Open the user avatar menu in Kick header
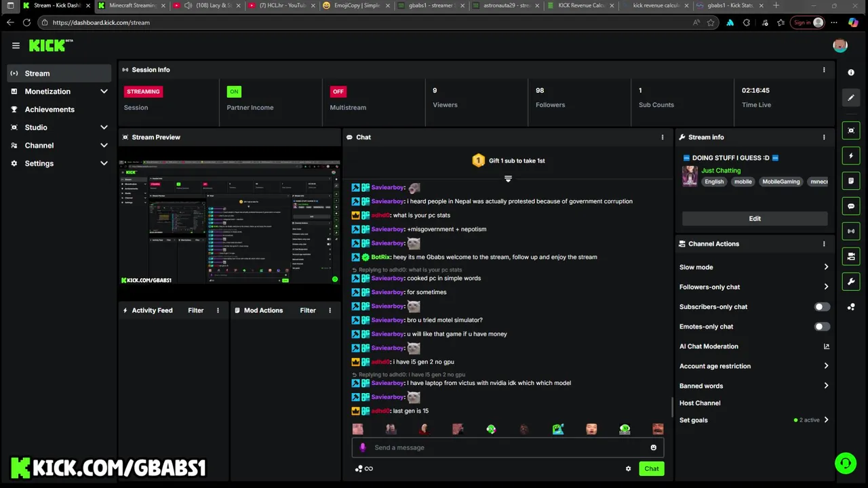Screen dimensions: 868x488 coord(840,45)
